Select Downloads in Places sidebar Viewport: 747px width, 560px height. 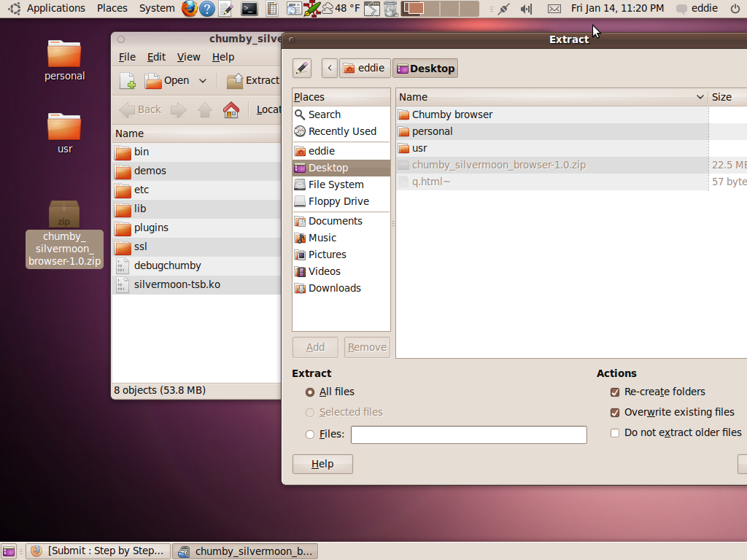341,288
